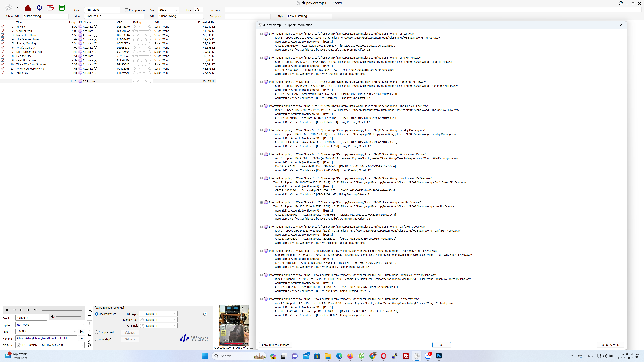Viewport: 644px width, 362px height.
Task: Uncheck track 1 Vincent checkbox
Action: 3,26
